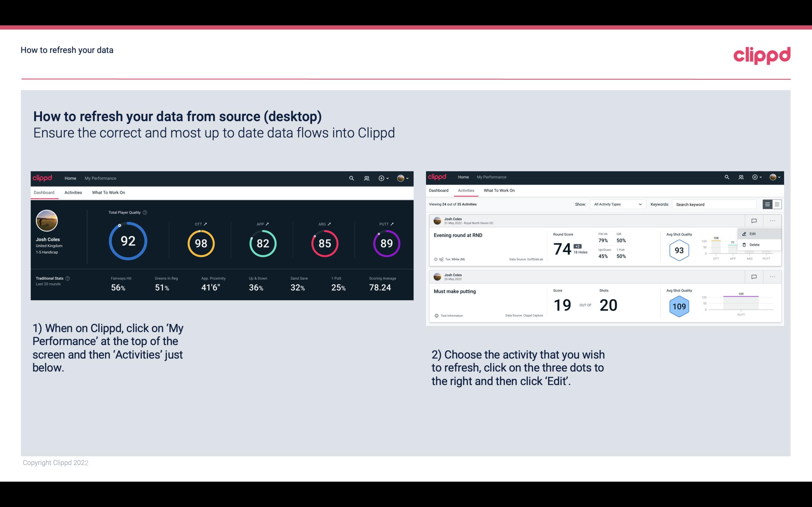
Task: Select the What To Work On tab
Action: (x=108, y=192)
